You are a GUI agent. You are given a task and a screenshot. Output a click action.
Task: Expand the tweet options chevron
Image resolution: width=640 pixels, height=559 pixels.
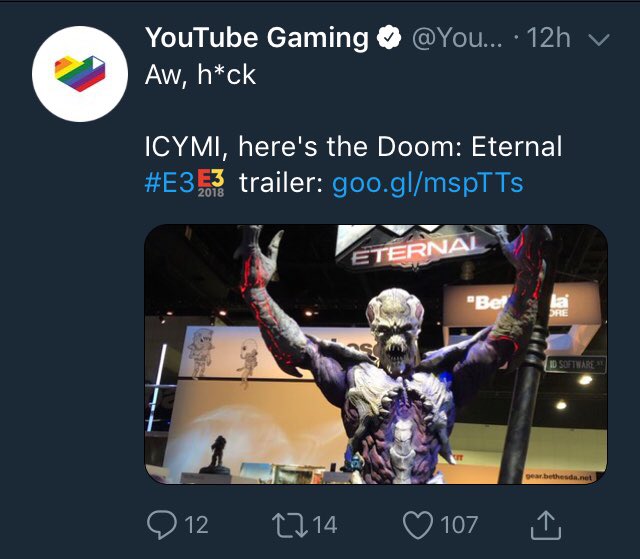point(599,40)
